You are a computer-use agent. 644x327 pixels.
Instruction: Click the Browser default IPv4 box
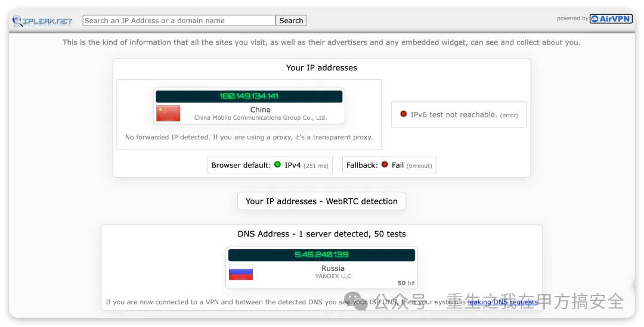point(270,165)
